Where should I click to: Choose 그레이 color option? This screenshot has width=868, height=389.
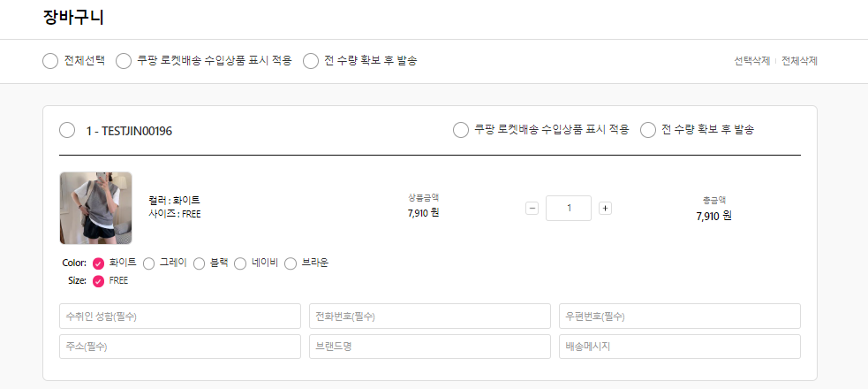click(149, 263)
